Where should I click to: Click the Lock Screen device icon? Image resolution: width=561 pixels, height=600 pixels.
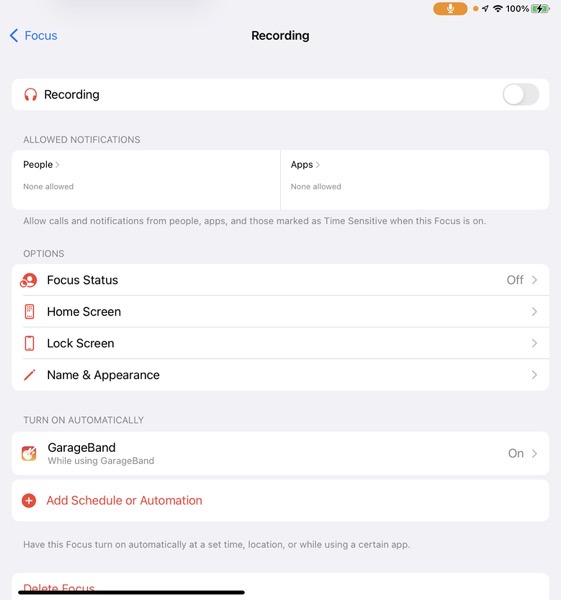29,343
